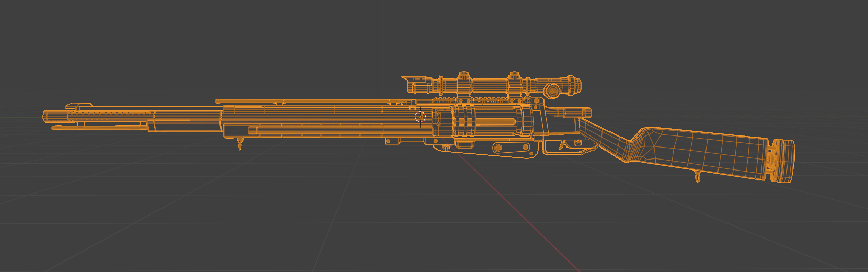The height and width of the screenshot is (272, 868).
Task: Select the scope eyepiece end
Action: tap(573, 84)
